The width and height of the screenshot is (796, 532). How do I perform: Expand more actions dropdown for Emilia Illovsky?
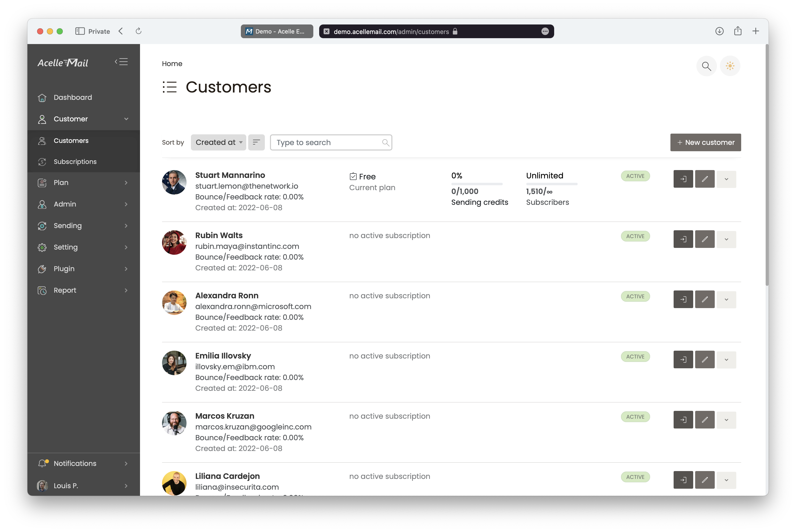[726, 360]
